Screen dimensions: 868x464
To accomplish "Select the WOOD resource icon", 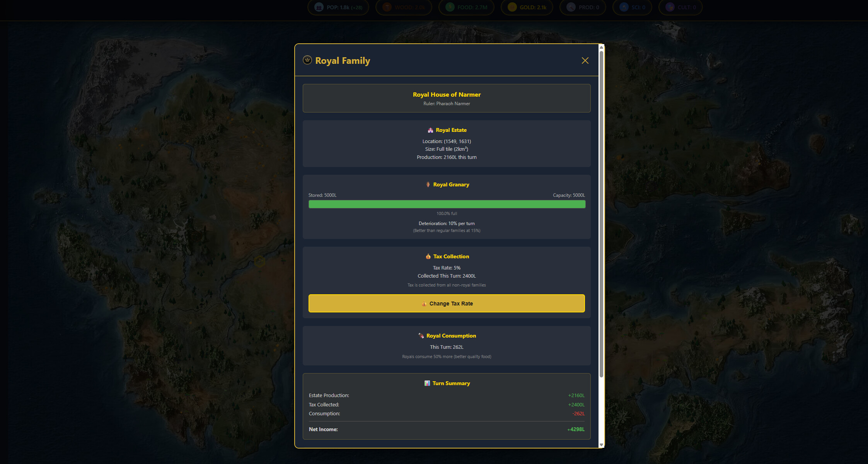I will pyautogui.click(x=387, y=7).
